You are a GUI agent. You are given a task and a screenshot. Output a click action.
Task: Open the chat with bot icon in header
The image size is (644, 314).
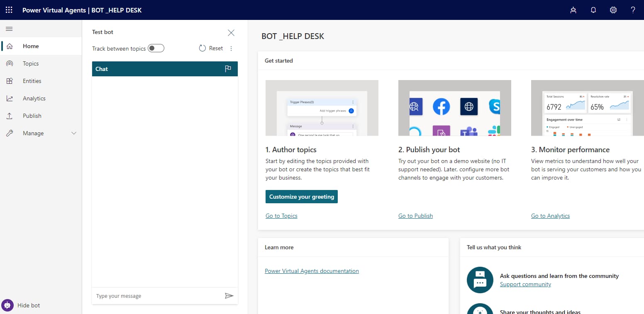click(x=573, y=10)
